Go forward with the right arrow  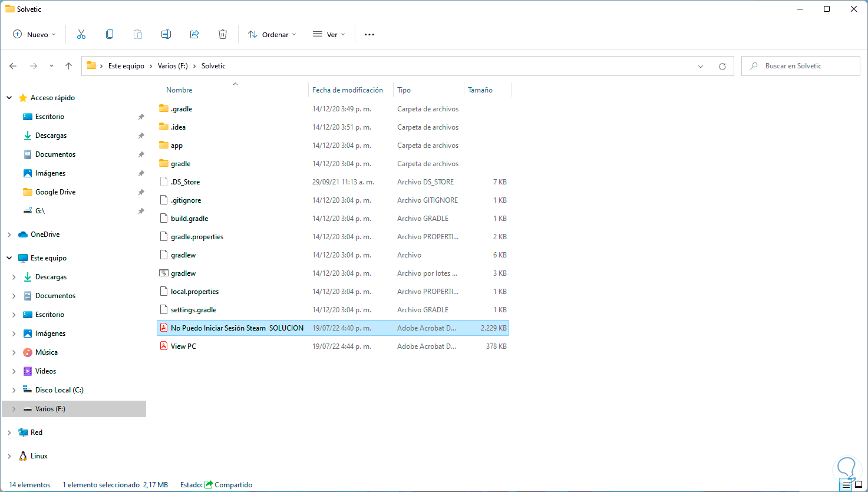(x=34, y=66)
